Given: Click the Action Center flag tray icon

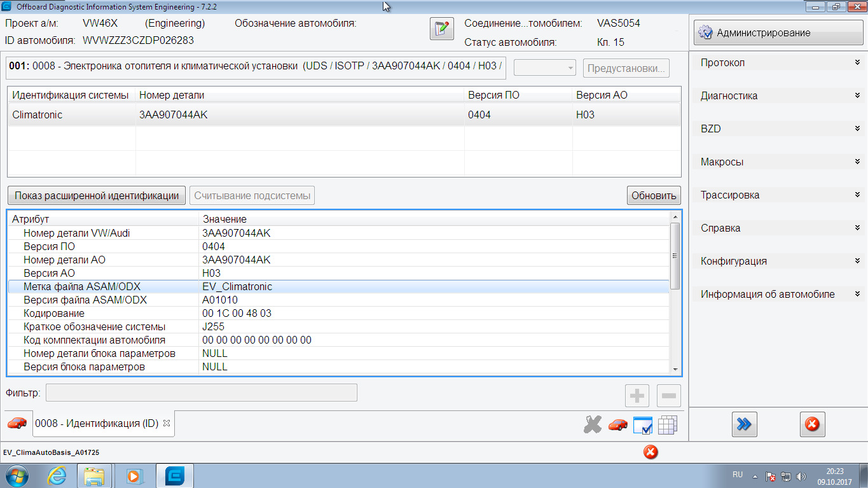Looking at the screenshot, I should [x=770, y=476].
